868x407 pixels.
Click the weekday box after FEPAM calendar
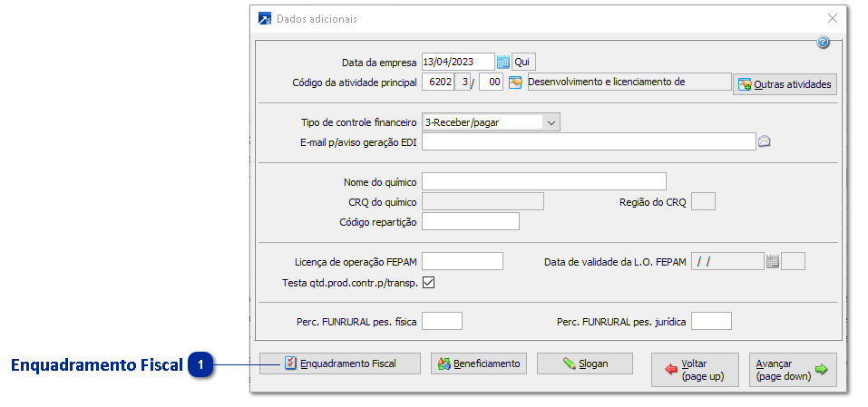tap(794, 261)
